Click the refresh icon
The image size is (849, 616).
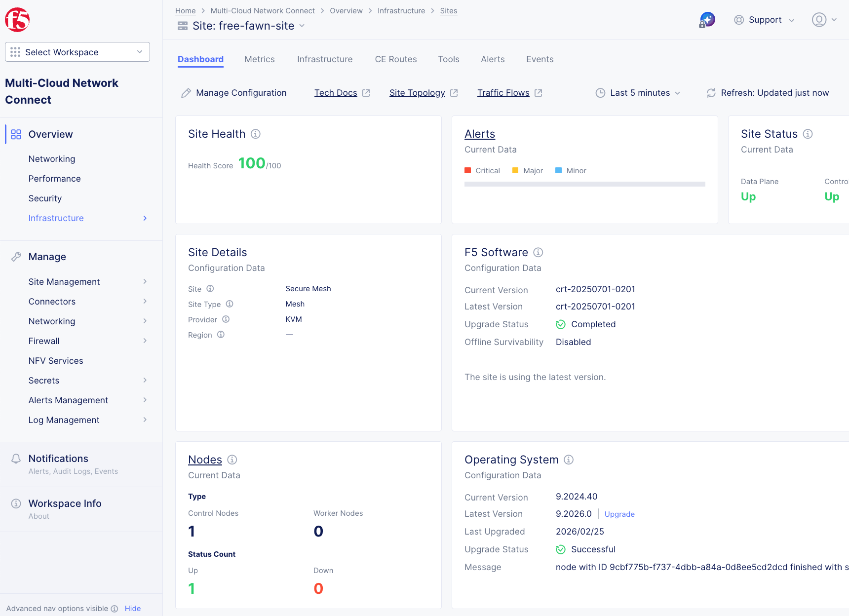click(711, 93)
